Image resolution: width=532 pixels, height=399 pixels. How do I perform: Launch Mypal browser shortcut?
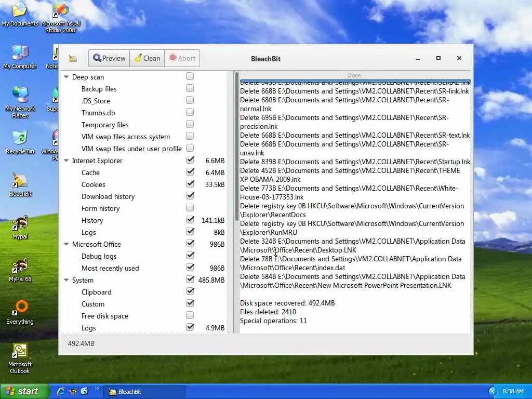tap(20, 228)
